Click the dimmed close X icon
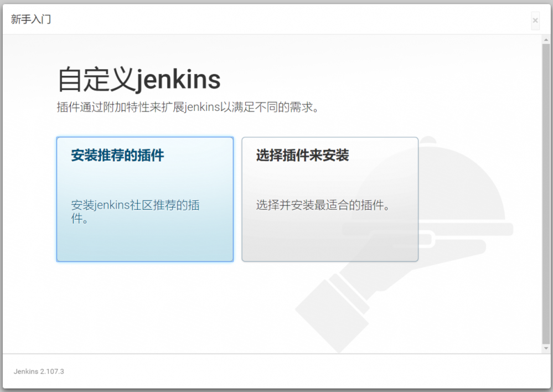This screenshot has height=392, width=553. click(x=535, y=20)
